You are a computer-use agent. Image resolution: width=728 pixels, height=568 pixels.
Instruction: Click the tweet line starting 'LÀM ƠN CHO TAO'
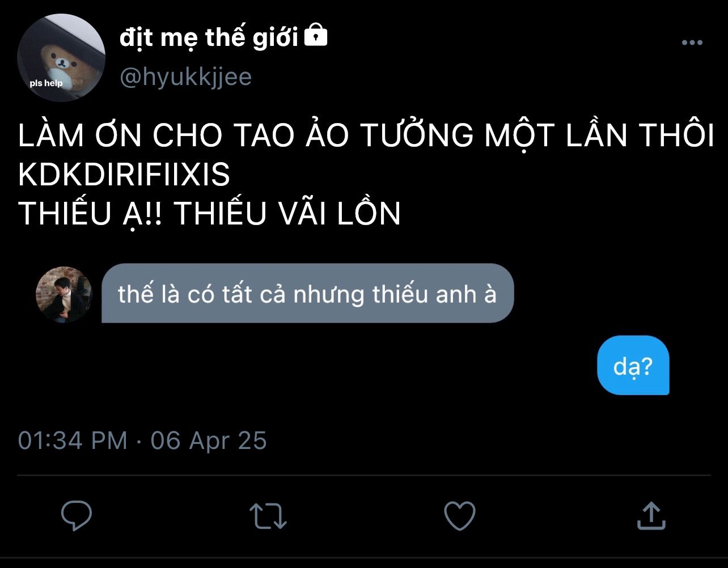[366, 136]
